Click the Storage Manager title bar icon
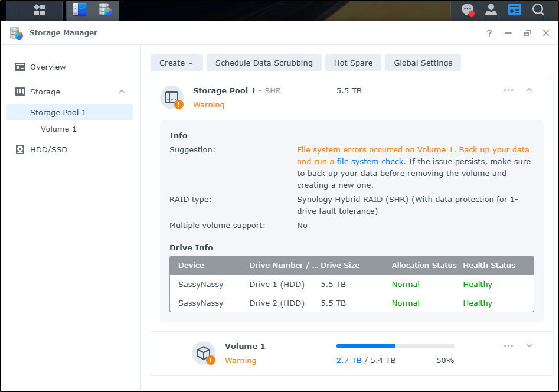 coord(17,33)
